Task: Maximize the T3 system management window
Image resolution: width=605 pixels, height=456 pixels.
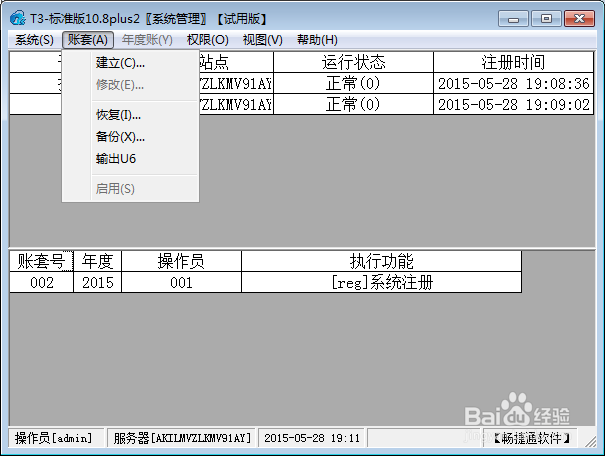Action: coord(546,19)
